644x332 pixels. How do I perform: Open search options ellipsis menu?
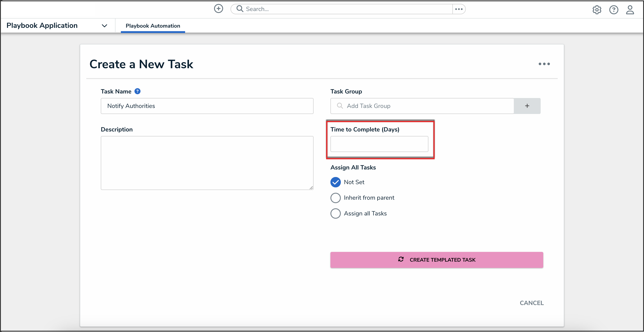click(459, 9)
